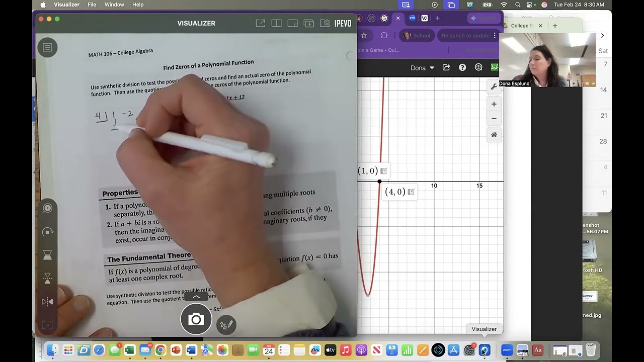The height and width of the screenshot is (362, 644).
Task: Open Safari from the Dock
Action: 99,350
